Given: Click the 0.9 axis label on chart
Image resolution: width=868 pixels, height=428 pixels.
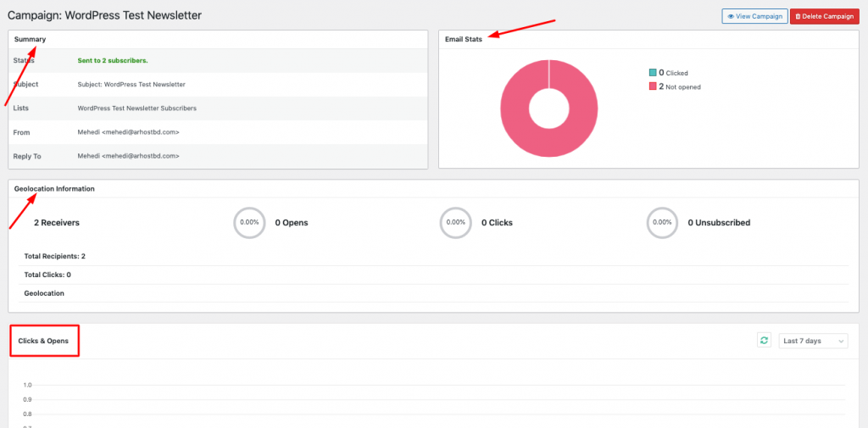Looking at the screenshot, I should [x=27, y=399].
